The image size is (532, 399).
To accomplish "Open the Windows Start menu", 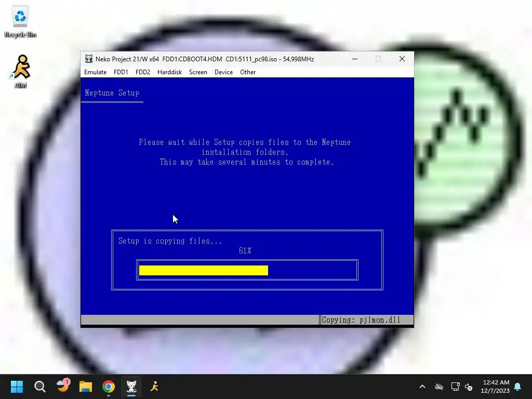I will (17, 387).
